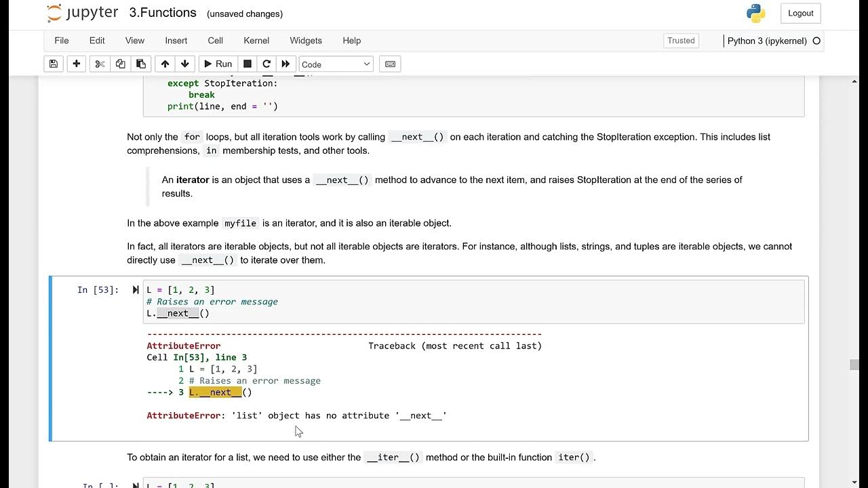868x488 pixels.
Task: Cut selected cells with scissors icon
Action: tap(100, 64)
